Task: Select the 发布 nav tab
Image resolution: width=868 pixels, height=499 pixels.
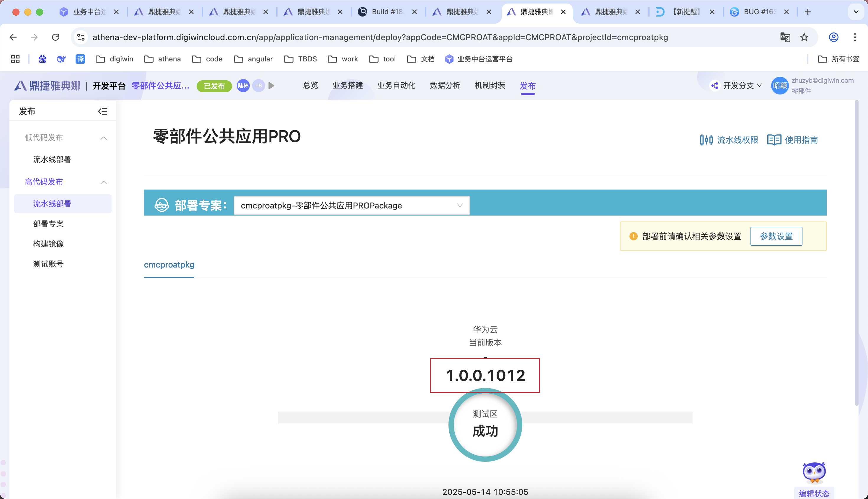Action: click(528, 86)
